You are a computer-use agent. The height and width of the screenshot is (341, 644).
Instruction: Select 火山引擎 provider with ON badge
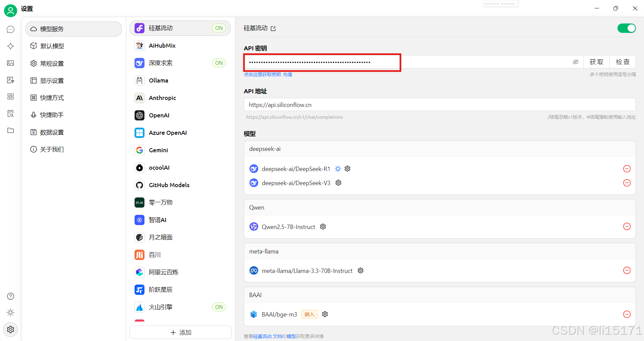[180, 307]
